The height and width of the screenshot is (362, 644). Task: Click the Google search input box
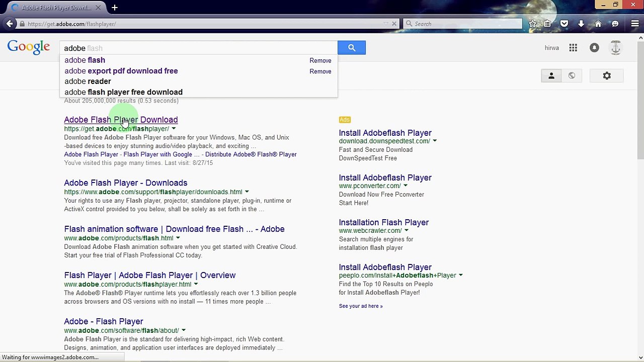[198, 48]
